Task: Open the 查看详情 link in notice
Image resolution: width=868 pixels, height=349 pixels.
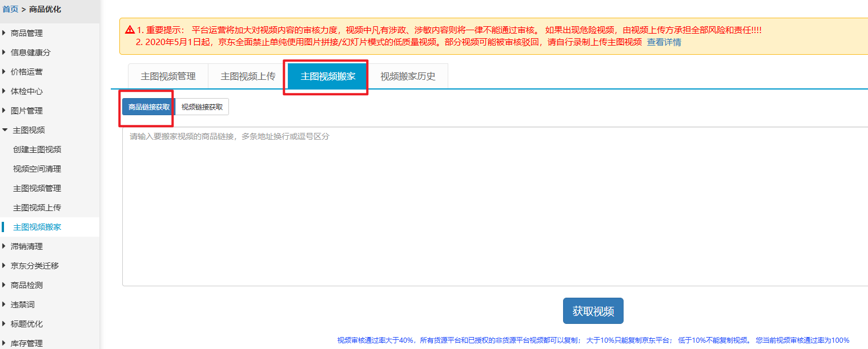Action: (x=664, y=42)
